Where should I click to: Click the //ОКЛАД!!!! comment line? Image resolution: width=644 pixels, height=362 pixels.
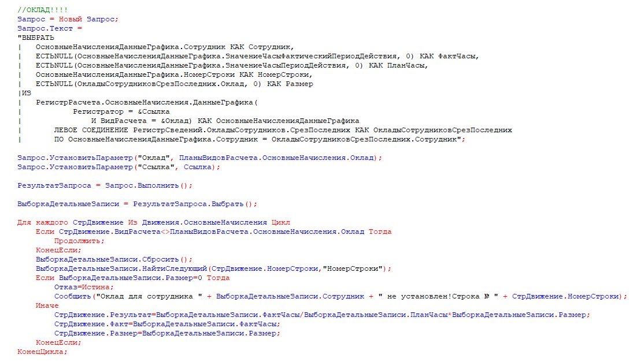[x=42, y=10]
